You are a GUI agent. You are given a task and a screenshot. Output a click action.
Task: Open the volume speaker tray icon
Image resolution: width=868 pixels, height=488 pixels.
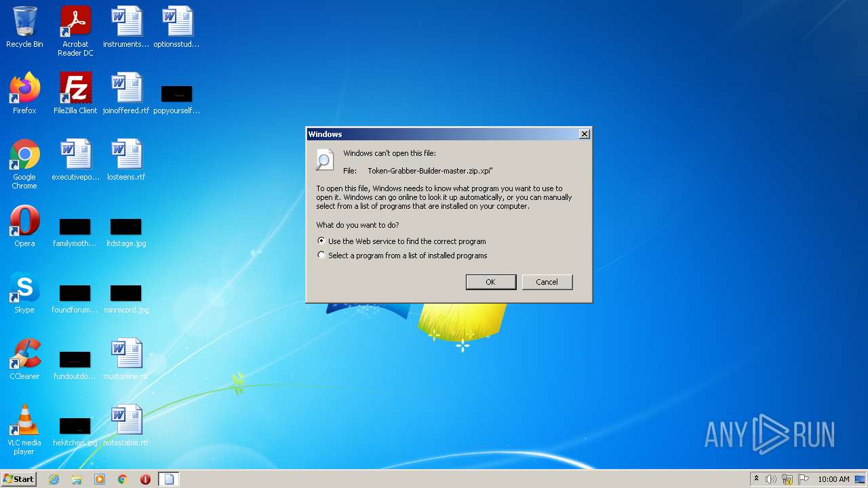(x=770, y=479)
